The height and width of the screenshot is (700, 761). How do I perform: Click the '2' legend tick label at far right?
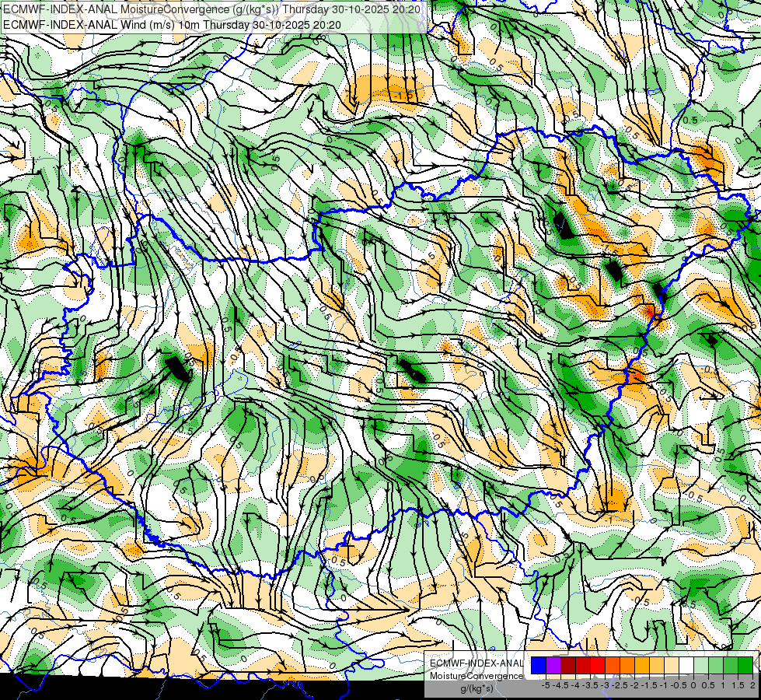752,685
